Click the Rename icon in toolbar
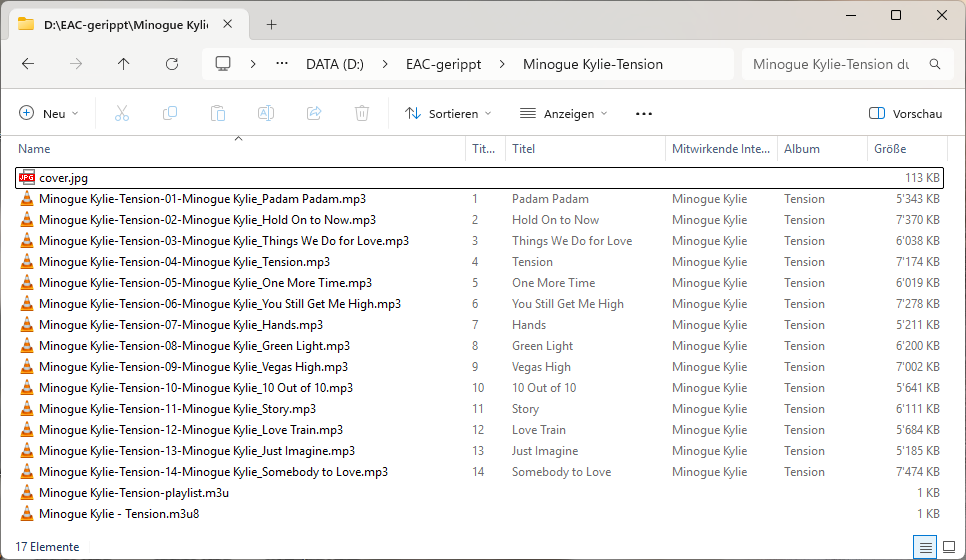The image size is (966, 560). (266, 114)
